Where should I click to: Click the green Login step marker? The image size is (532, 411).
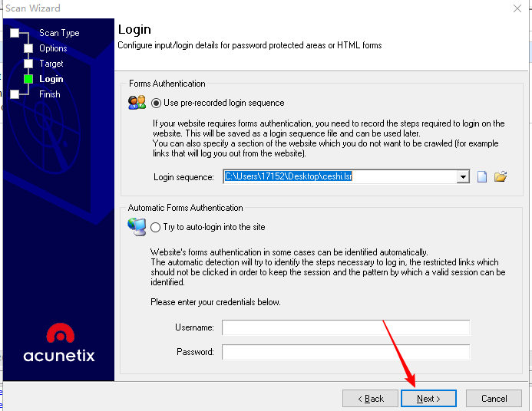tap(28, 79)
